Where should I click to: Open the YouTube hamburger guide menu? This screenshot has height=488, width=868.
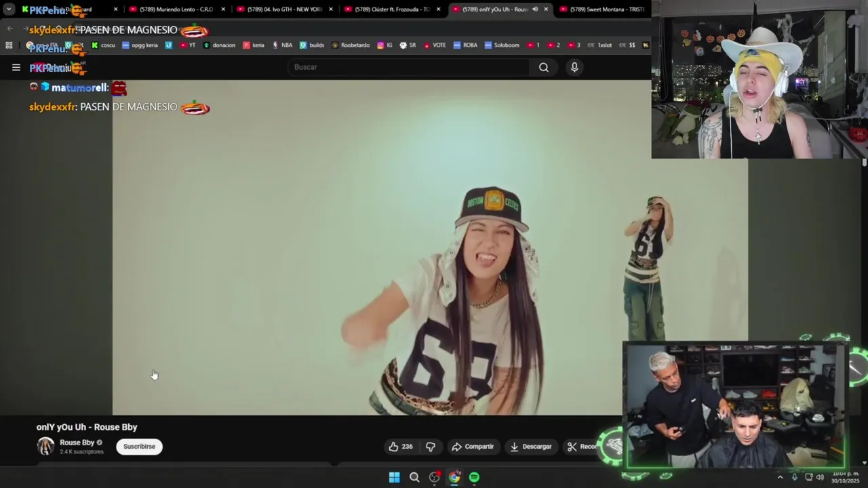click(16, 67)
